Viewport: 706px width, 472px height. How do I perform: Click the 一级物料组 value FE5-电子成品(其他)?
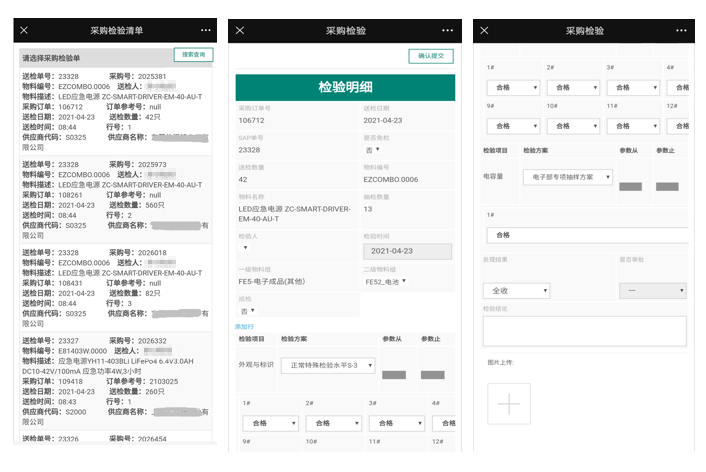[272, 281]
